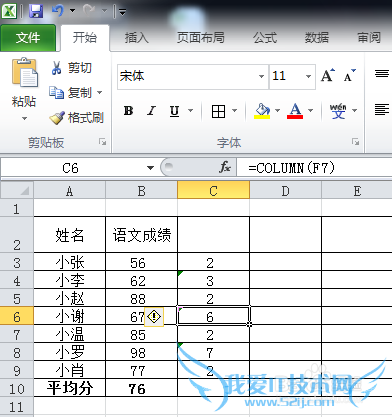Screen dimensions: 392x417
Task: Open the 剪贴板 clipboard dialog launcher
Action: [x=103, y=142]
